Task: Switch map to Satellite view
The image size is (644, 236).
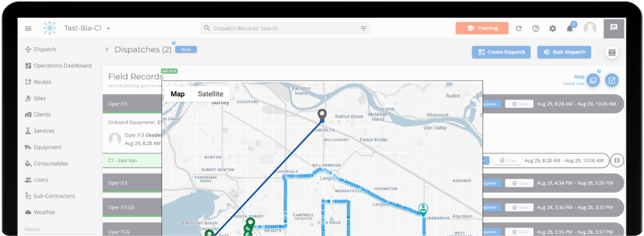Action: click(x=211, y=94)
